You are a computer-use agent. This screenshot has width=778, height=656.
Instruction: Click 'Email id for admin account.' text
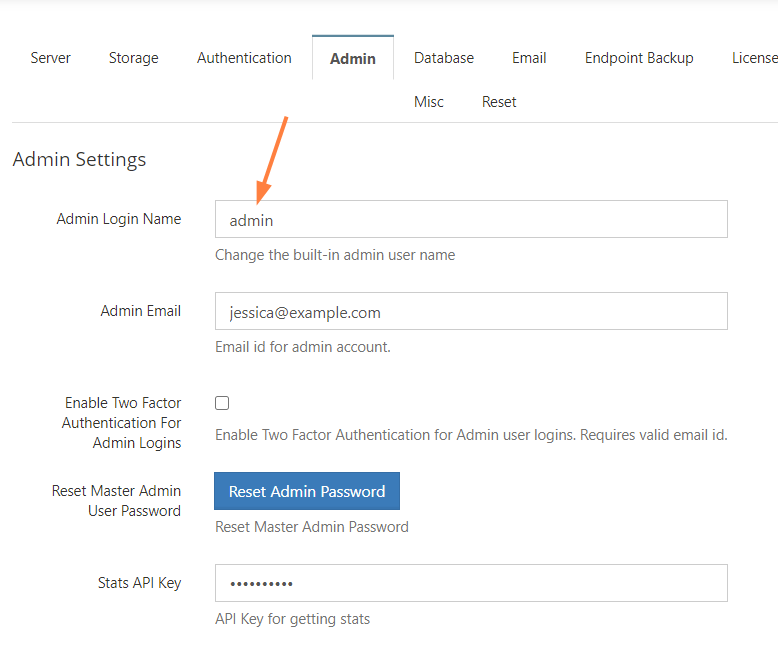pos(303,347)
